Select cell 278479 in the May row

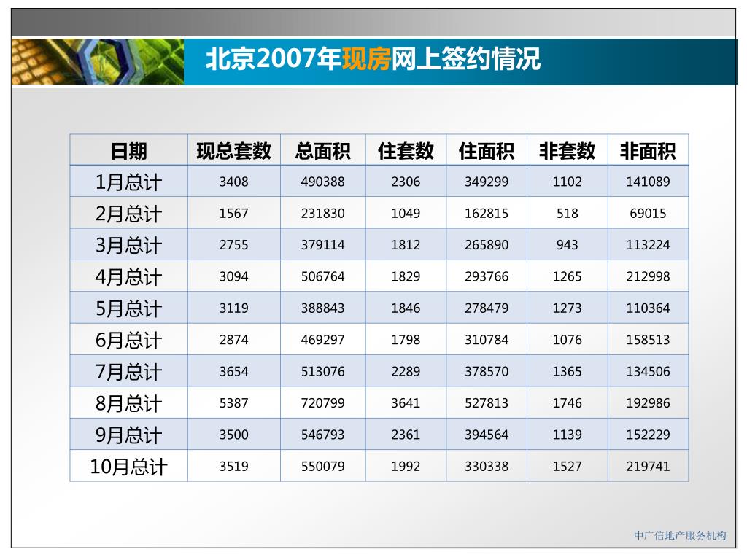click(x=487, y=308)
